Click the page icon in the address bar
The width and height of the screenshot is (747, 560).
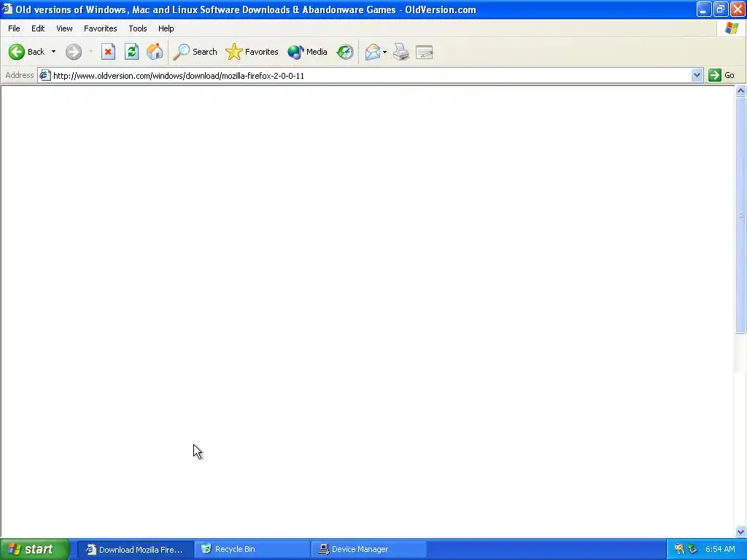44,75
